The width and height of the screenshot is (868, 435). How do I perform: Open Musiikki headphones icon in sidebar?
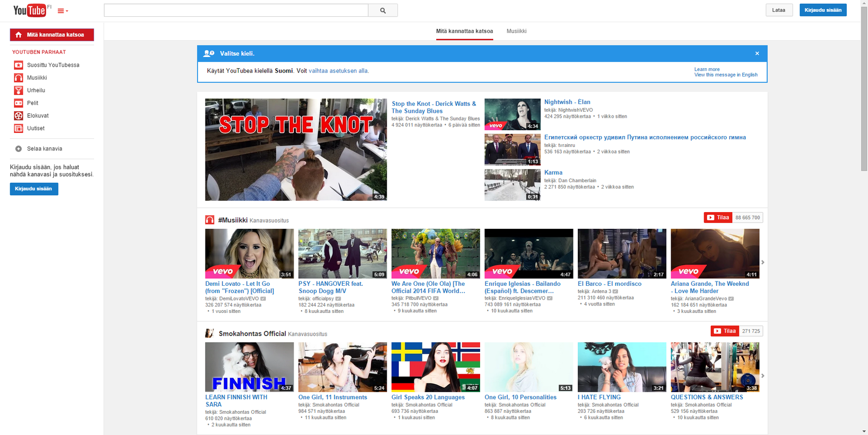tap(18, 78)
